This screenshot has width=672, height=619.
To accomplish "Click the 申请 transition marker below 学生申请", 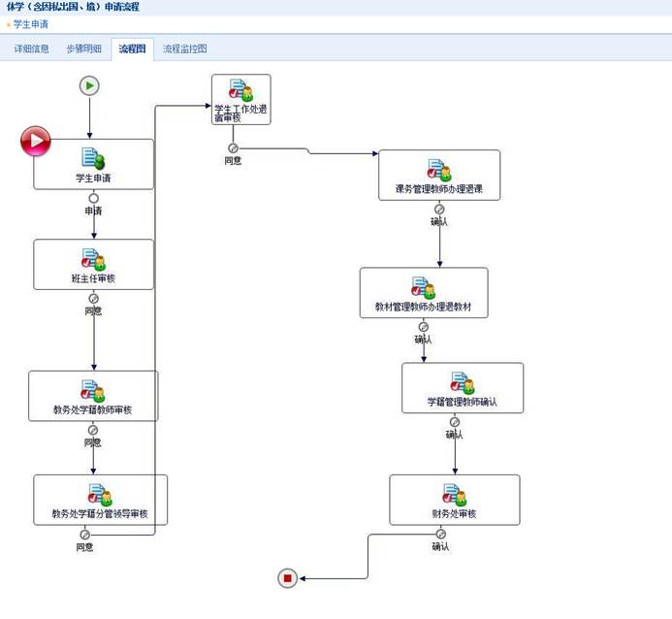I will click(x=93, y=199).
